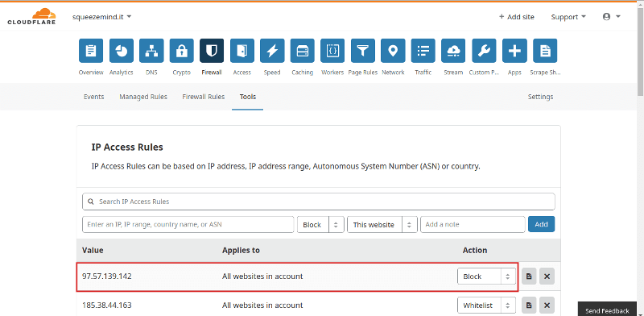
Task: Open the Stream cloud icon
Action: pos(453,51)
